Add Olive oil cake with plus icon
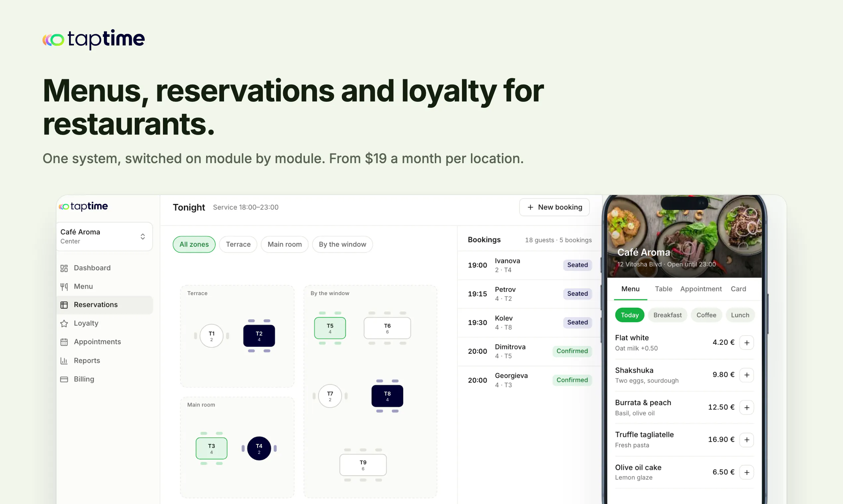Image resolution: width=843 pixels, height=504 pixels. pos(746,472)
